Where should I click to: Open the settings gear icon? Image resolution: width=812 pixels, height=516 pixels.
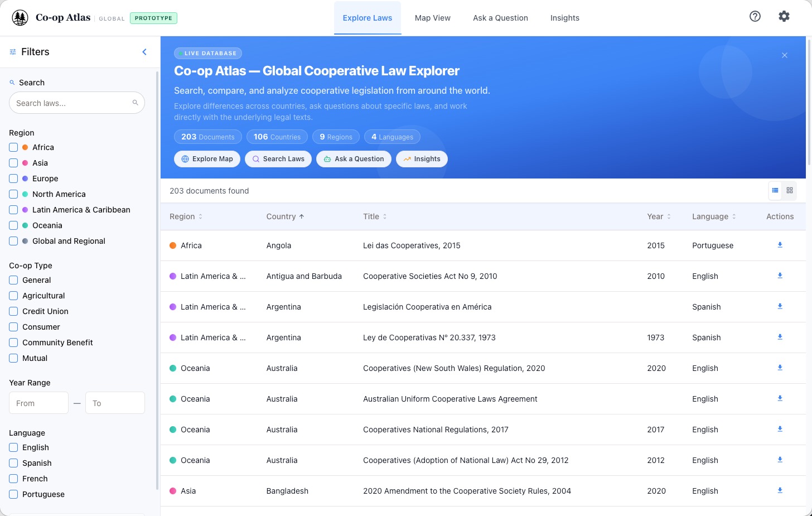pyautogui.click(x=784, y=16)
